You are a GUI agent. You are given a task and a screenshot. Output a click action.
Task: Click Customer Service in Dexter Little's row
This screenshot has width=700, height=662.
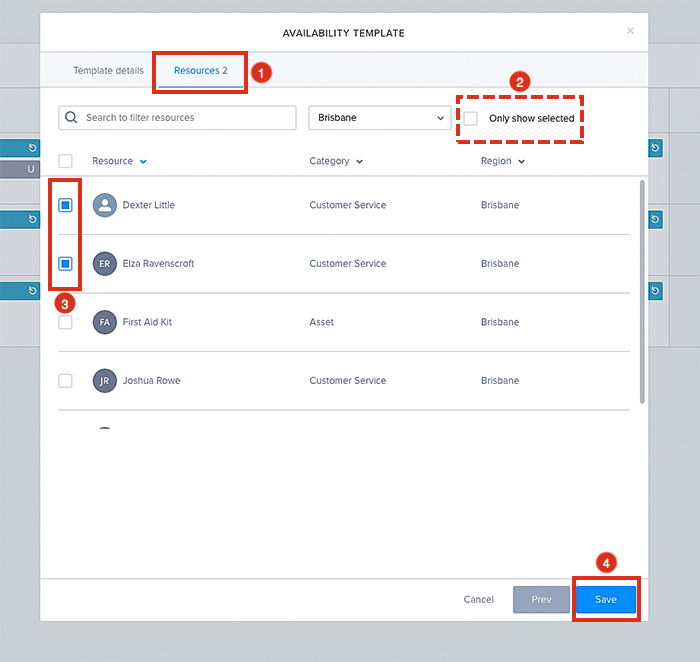pos(347,205)
